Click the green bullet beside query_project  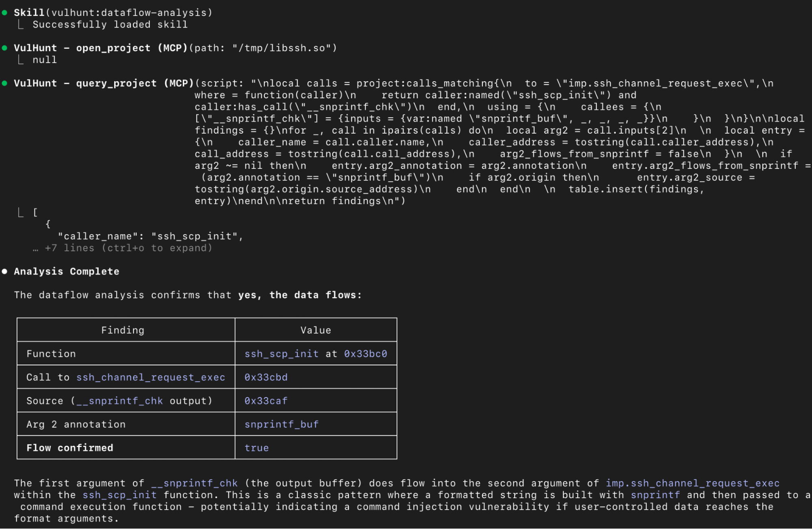pos(5,83)
